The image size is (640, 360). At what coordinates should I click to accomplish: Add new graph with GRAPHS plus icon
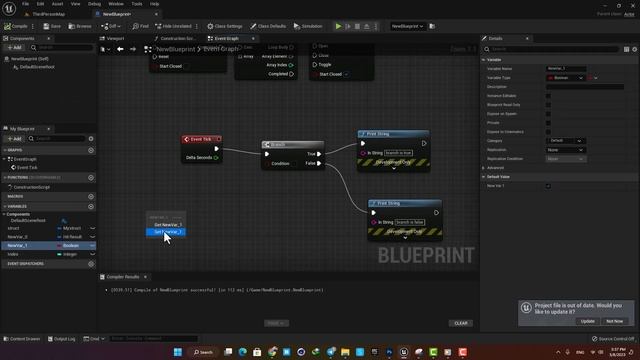(91, 150)
